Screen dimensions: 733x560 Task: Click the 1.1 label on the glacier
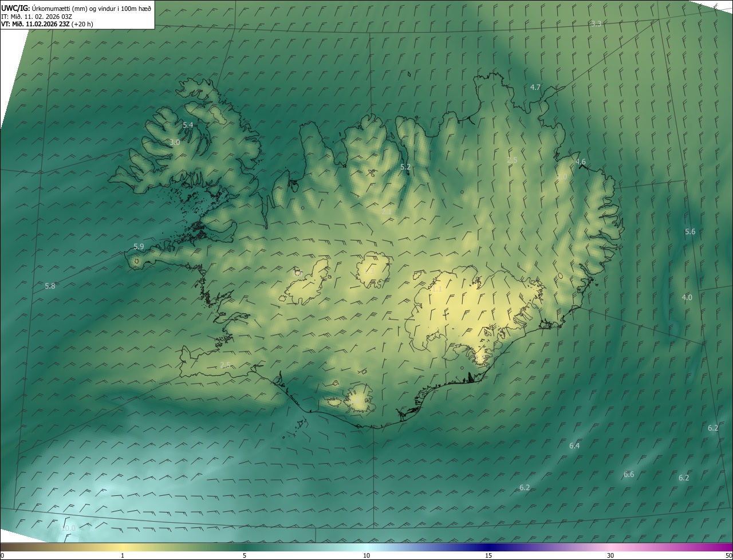437,289
